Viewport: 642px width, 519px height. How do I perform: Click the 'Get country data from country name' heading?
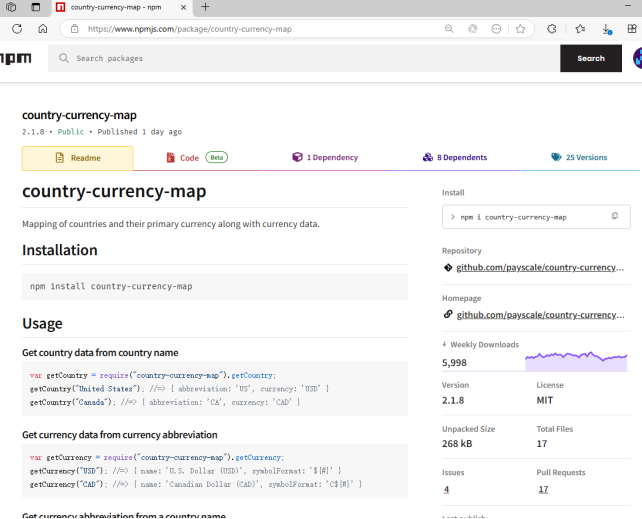point(100,353)
